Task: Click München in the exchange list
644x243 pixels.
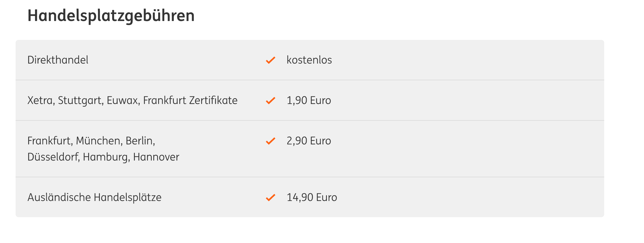Action: click(x=98, y=141)
